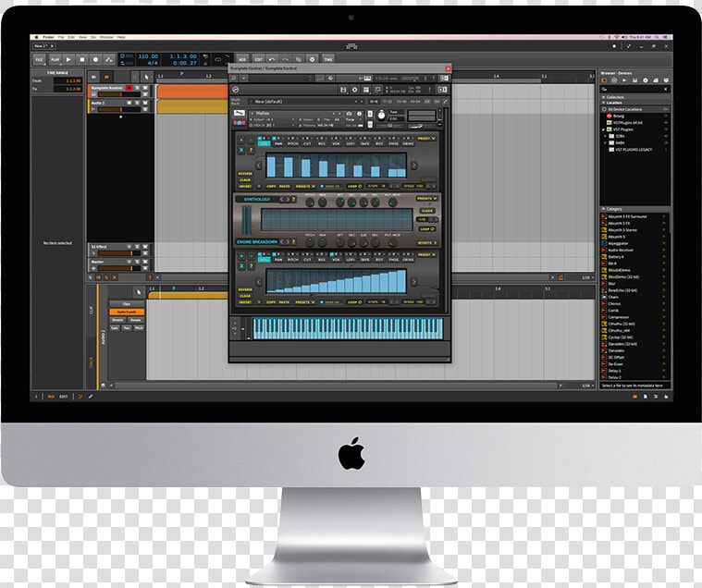Select the PAN tab in top sequencer
702x588 pixels.
click(x=278, y=144)
